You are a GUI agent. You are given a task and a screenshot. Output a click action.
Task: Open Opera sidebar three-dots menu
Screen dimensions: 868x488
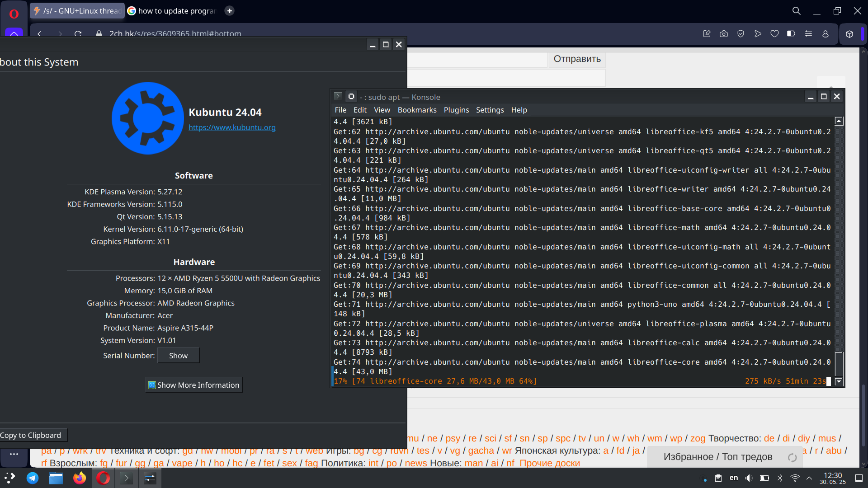(x=14, y=454)
